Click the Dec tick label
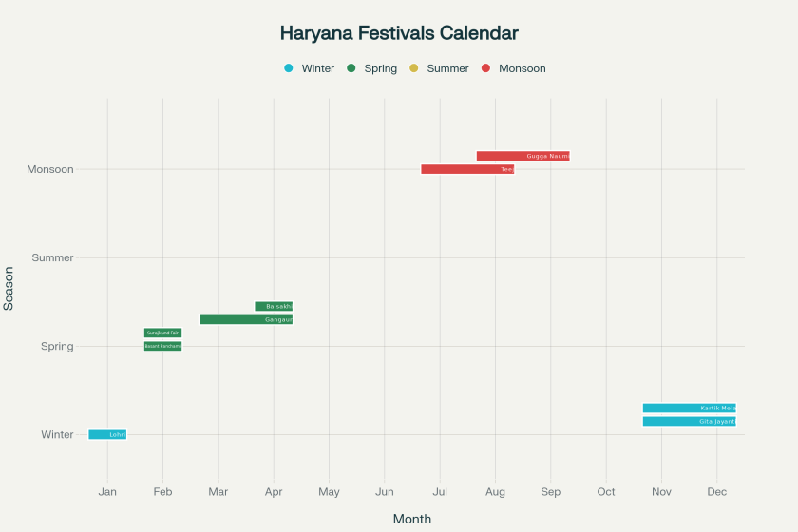The image size is (798, 532). [717, 492]
